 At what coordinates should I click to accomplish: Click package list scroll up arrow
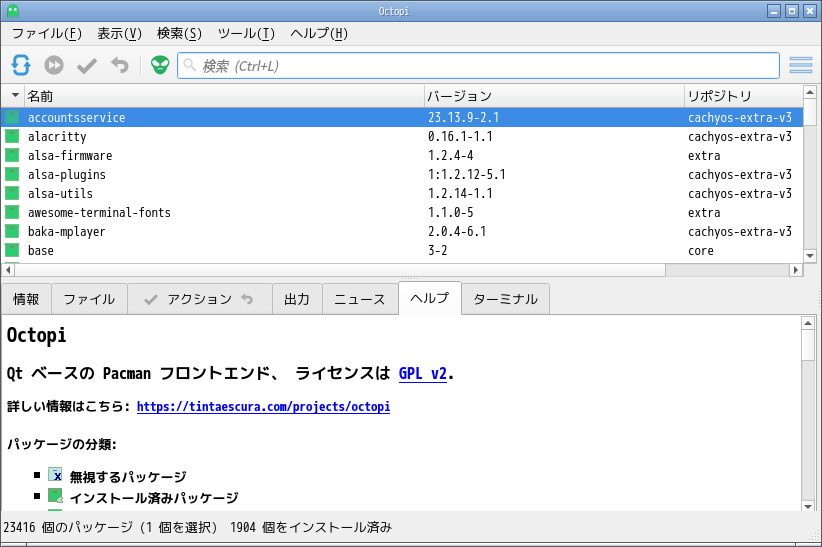click(810, 92)
